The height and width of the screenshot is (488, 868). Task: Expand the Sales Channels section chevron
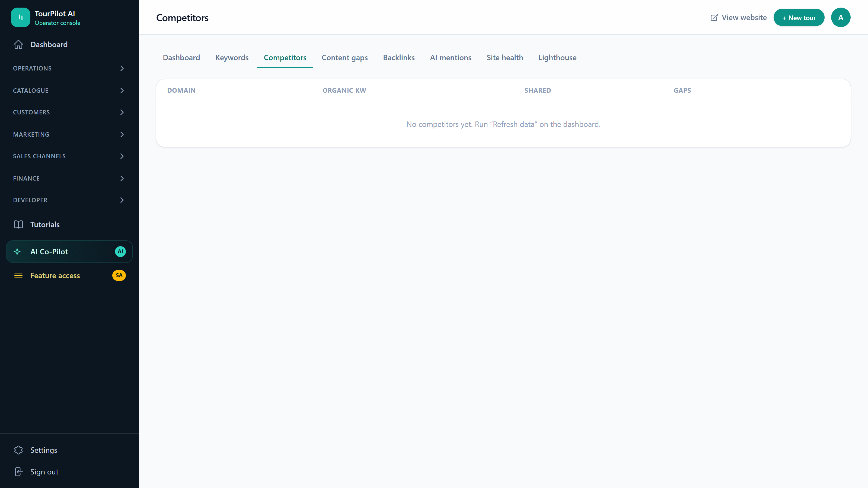[x=122, y=156]
